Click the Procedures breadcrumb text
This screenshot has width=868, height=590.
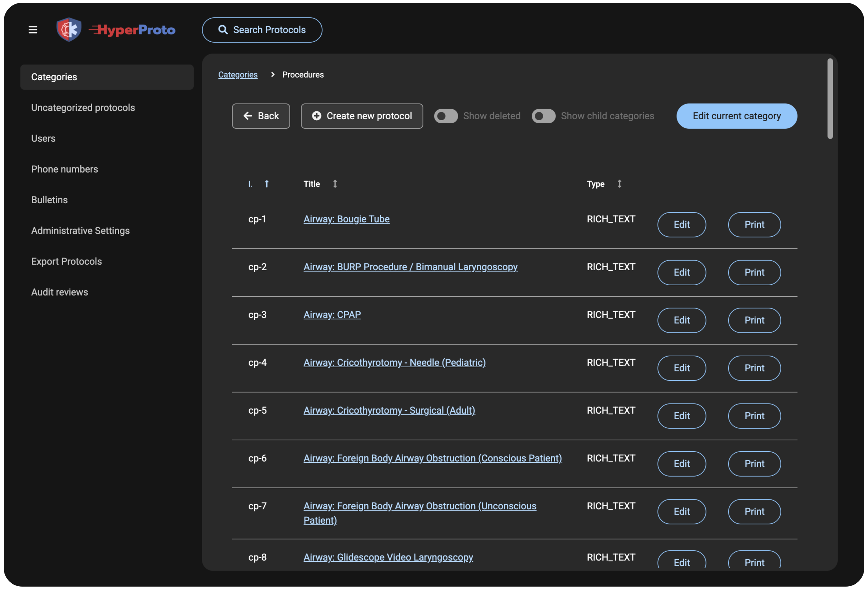point(303,75)
